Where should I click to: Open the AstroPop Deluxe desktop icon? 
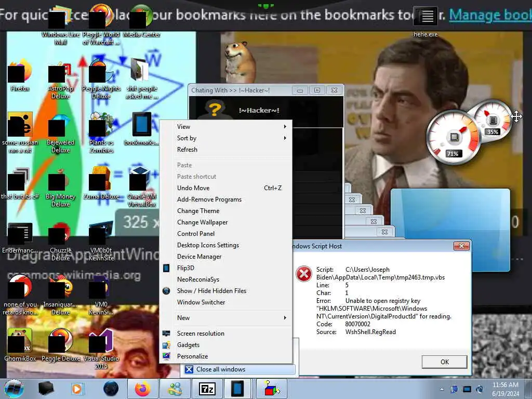pos(60,79)
